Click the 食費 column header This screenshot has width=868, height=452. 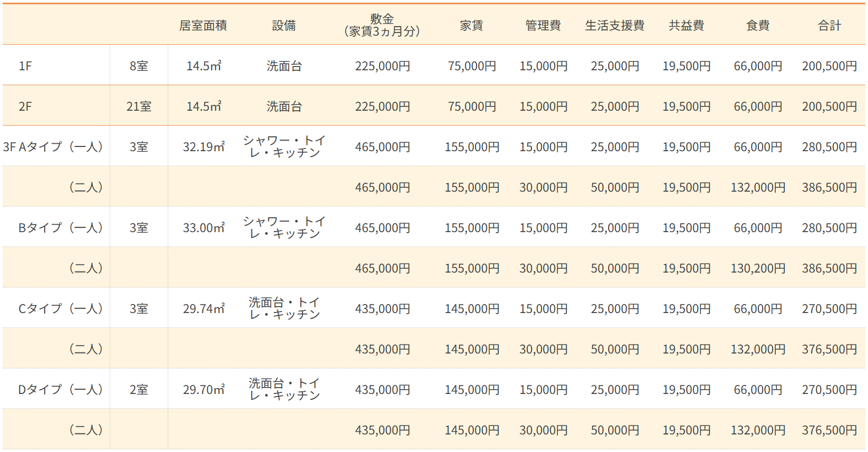pyautogui.click(x=758, y=26)
